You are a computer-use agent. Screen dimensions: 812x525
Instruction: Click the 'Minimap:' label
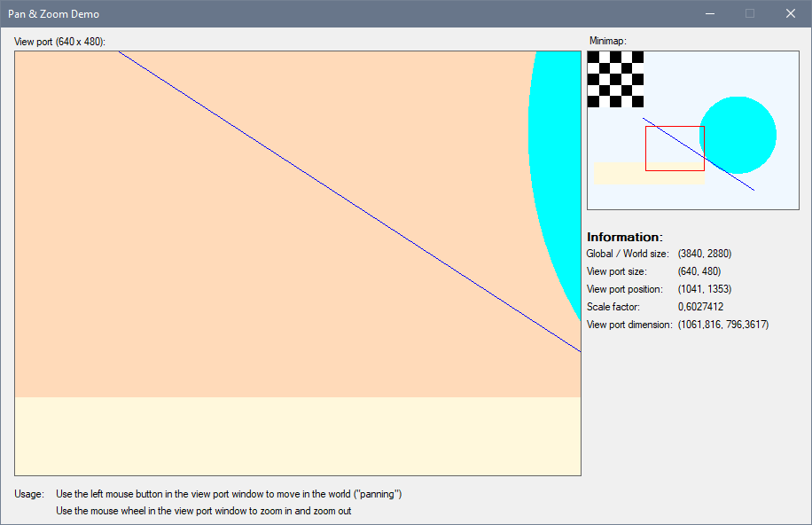(x=608, y=41)
